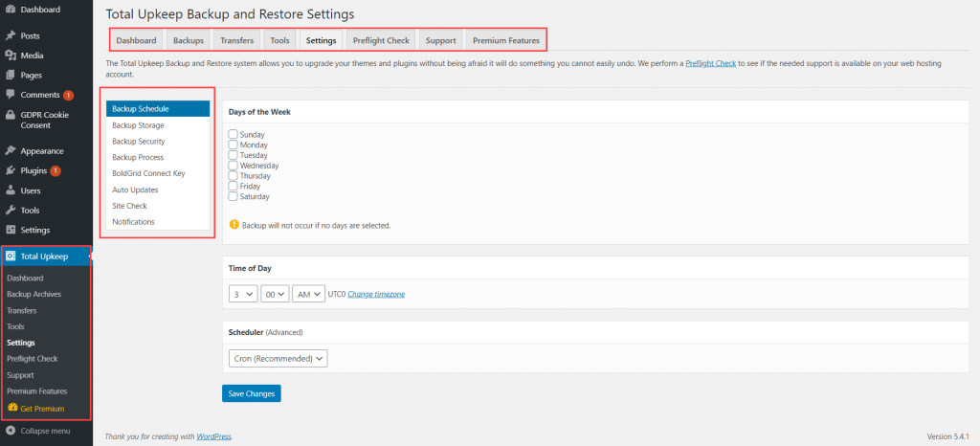Open the Scheduler Cron (Recommended) dropdown

(278, 358)
